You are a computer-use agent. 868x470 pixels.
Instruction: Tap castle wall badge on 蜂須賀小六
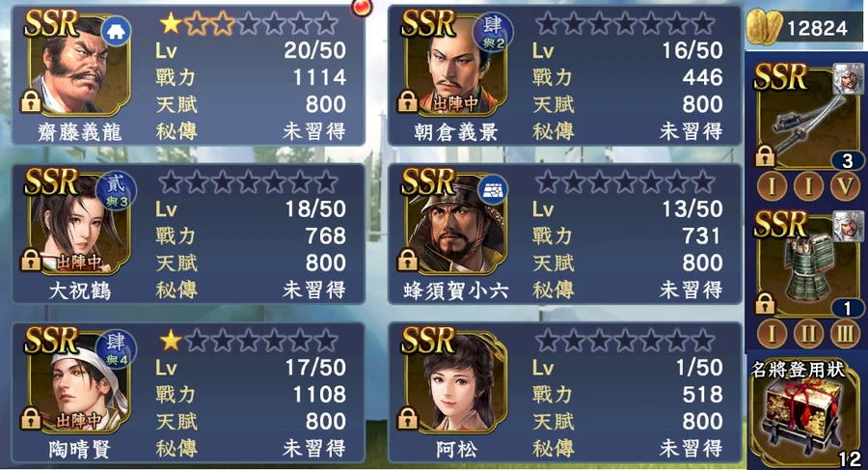pyautogui.click(x=493, y=190)
